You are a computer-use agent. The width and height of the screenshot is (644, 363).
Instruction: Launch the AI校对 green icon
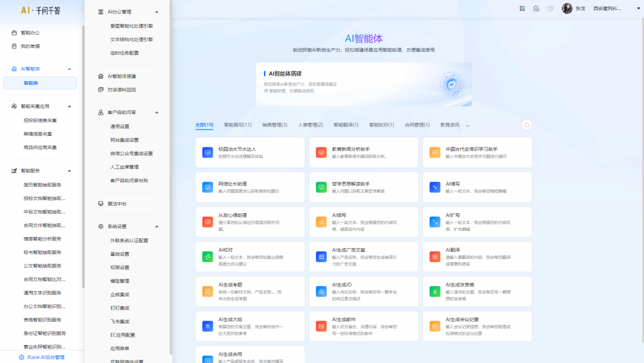click(208, 257)
